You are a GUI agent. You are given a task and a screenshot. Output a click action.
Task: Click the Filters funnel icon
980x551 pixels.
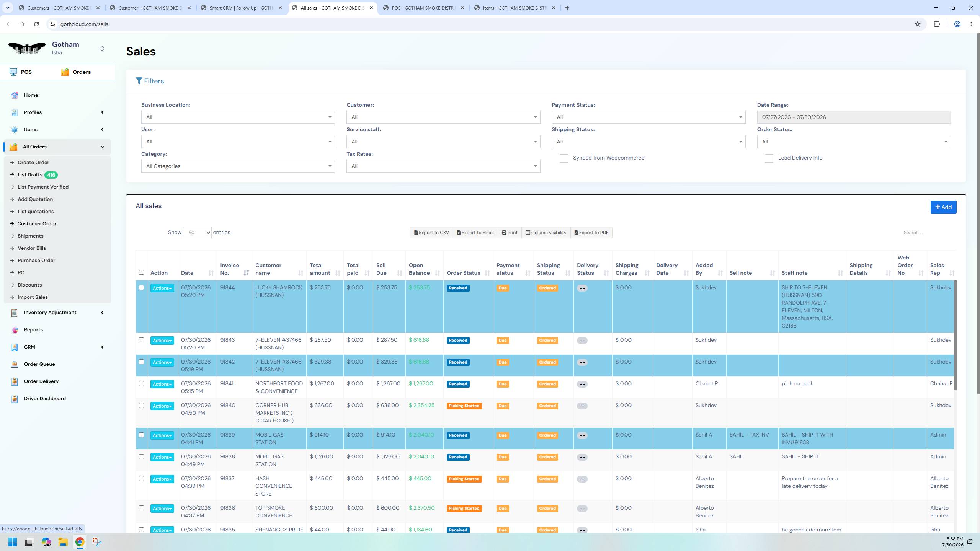pos(139,81)
